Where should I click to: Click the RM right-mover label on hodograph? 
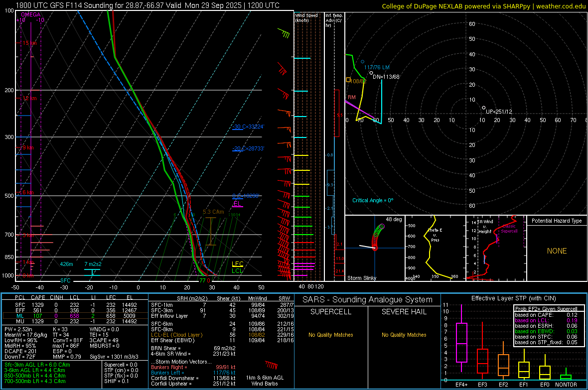351,98
